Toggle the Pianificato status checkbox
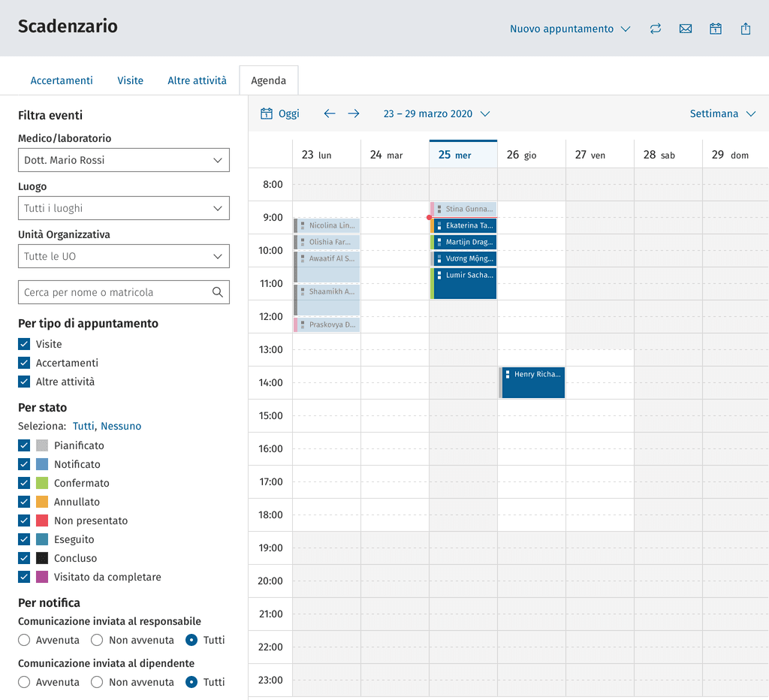769x700 pixels. (24, 445)
